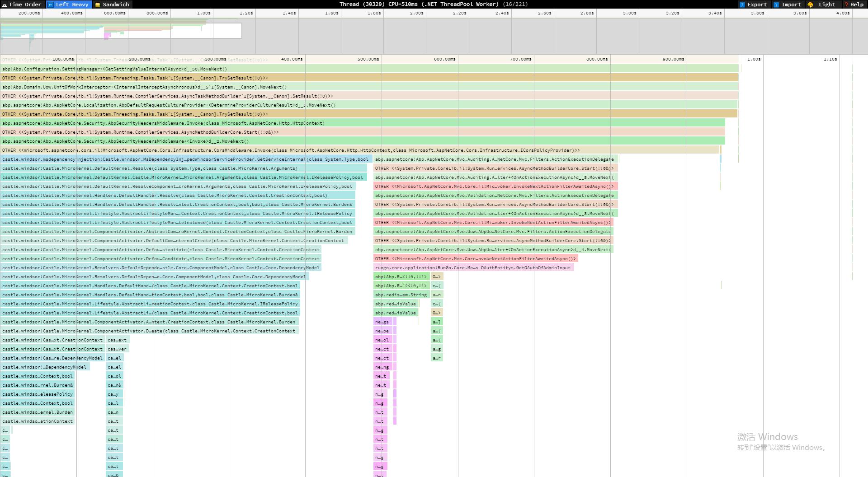Select the cas…ext frame
The width and height of the screenshot is (868, 477).
pos(118,340)
